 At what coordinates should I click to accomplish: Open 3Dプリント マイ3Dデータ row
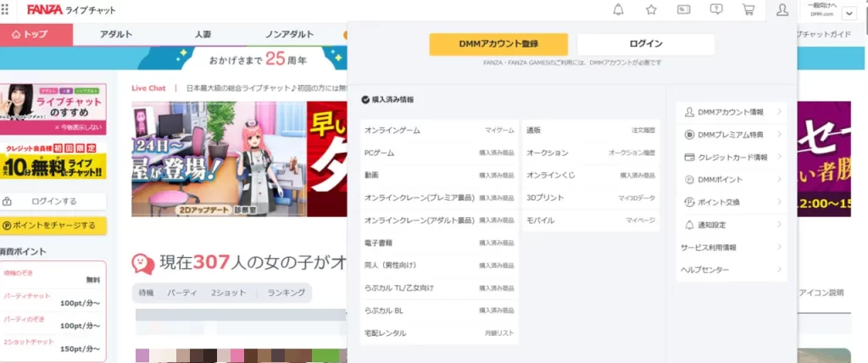point(591,198)
